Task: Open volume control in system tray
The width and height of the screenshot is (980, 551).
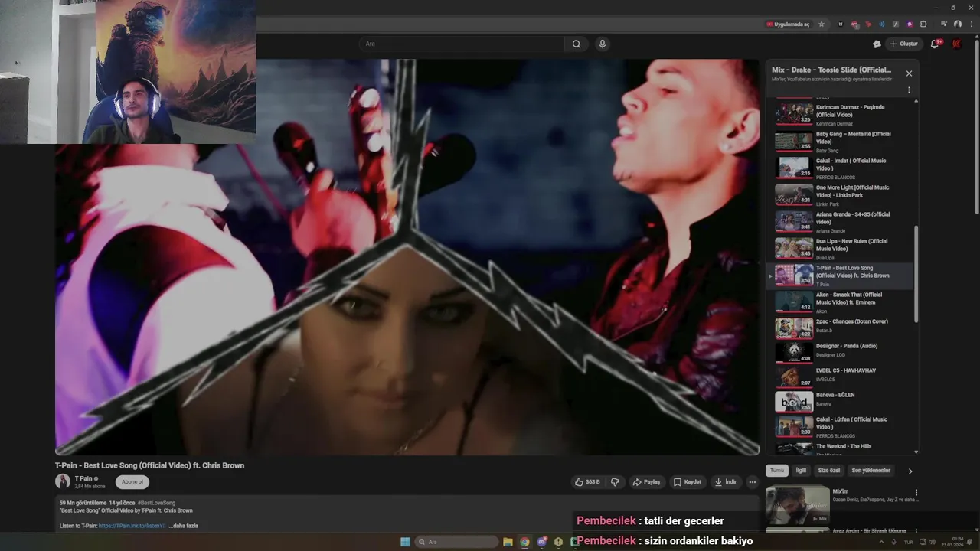Action: pos(932,542)
